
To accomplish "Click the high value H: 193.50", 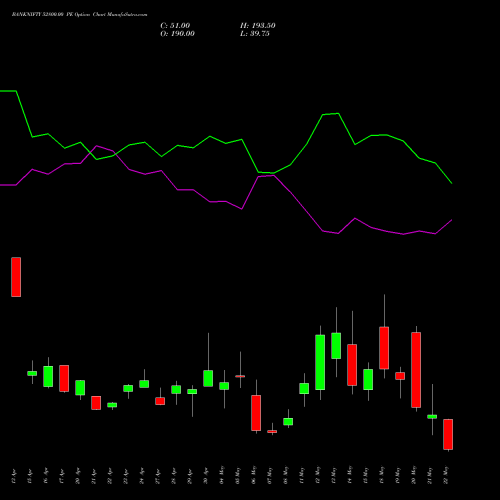I will tap(258, 26).
